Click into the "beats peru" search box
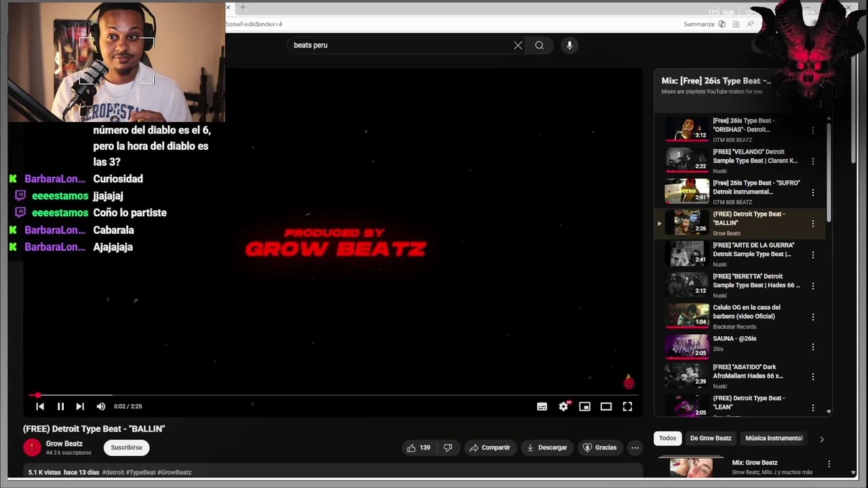The height and width of the screenshot is (488, 868). (400, 45)
